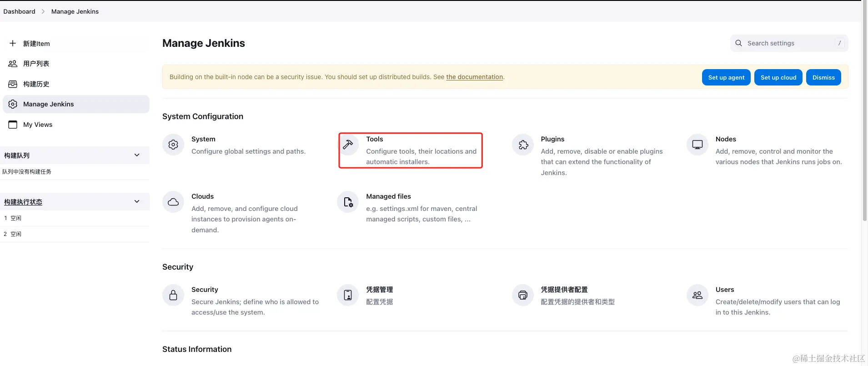Open Managed files icon
Screen dimensions: 868x366
(x=348, y=202)
